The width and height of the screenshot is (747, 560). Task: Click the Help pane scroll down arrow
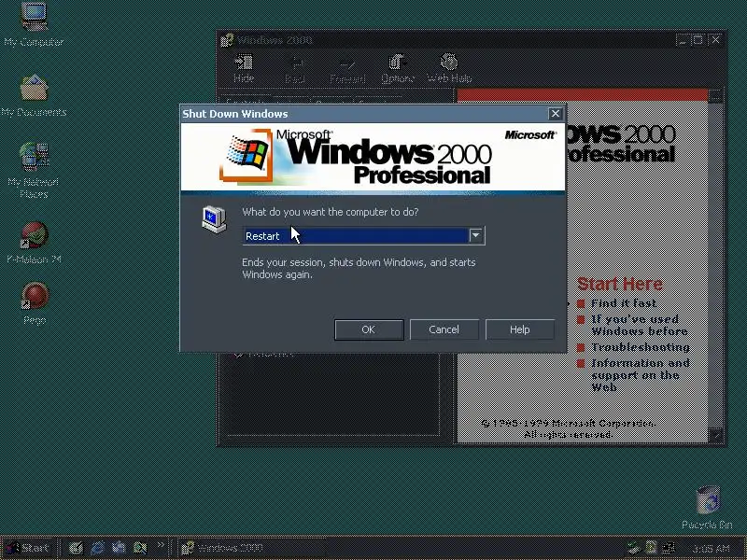[x=716, y=435]
